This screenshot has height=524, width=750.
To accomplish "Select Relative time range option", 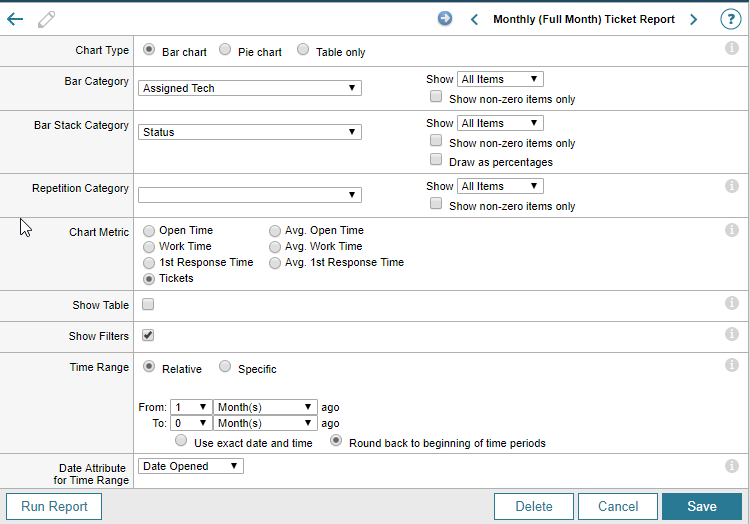I will pos(149,366).
